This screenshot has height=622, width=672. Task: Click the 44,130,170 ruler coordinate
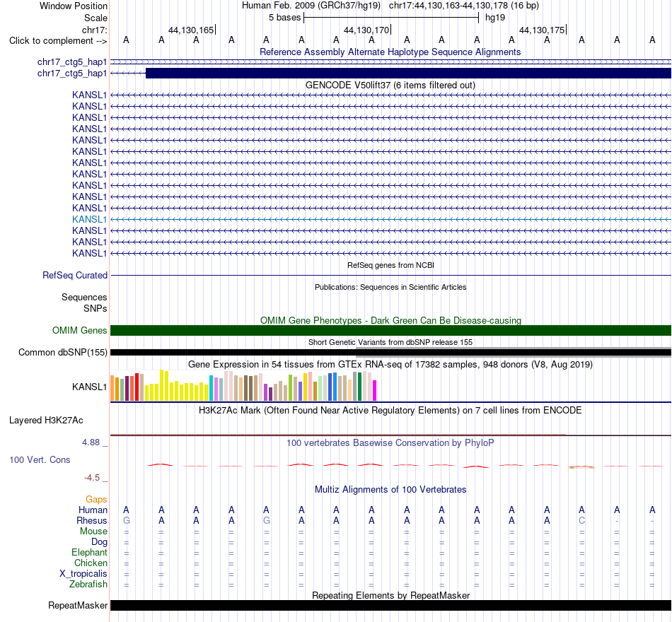(x=366, y=30)
